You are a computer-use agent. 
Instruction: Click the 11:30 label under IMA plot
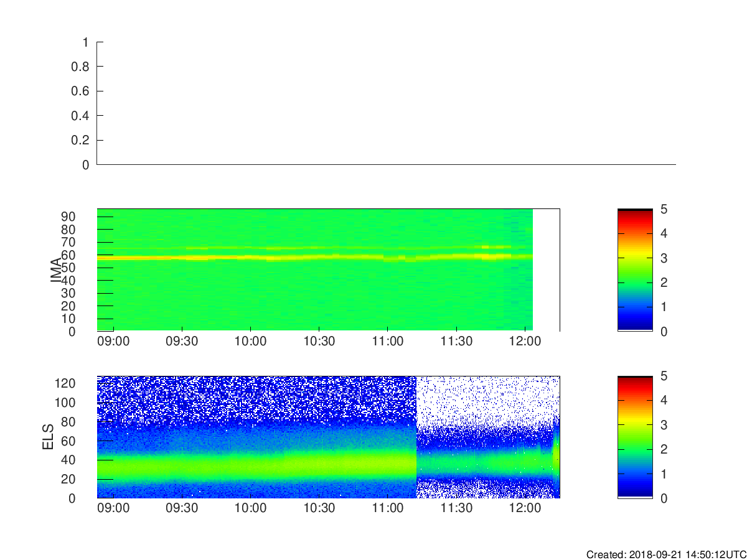(x=456, y=342)
